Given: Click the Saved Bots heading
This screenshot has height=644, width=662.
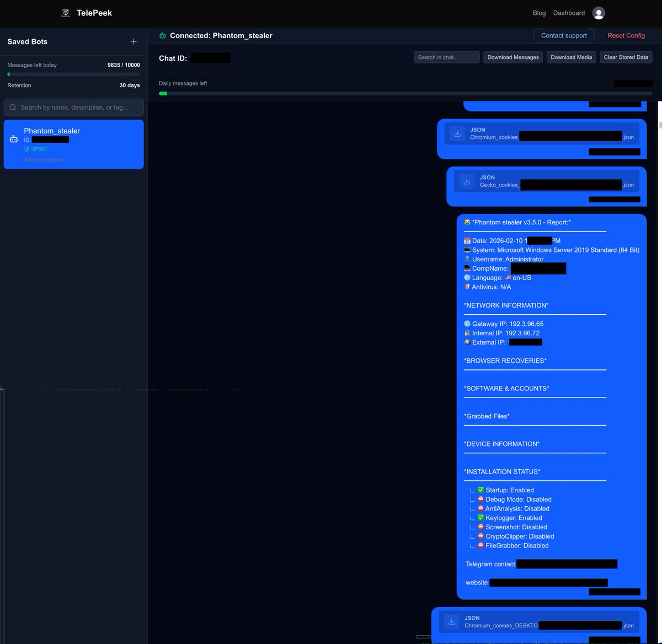Looking at the screenshot, I should pyautogui.click(x=28, y=42).
